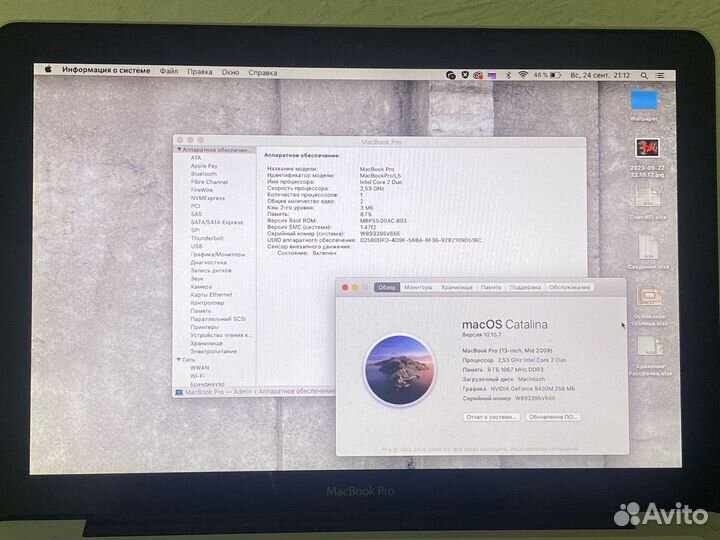Select Электропитание in sidebar
The image size is (720, 540).
point(214,351)
